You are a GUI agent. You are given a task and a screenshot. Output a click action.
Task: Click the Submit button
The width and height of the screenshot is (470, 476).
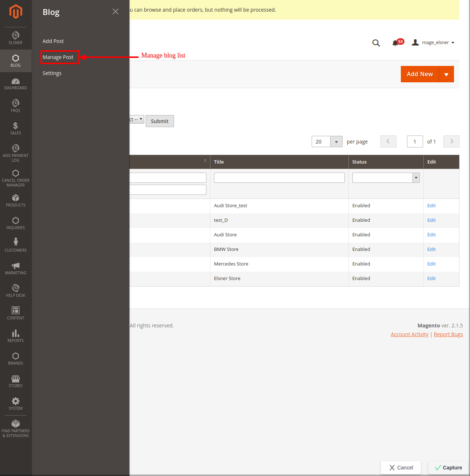159,121
